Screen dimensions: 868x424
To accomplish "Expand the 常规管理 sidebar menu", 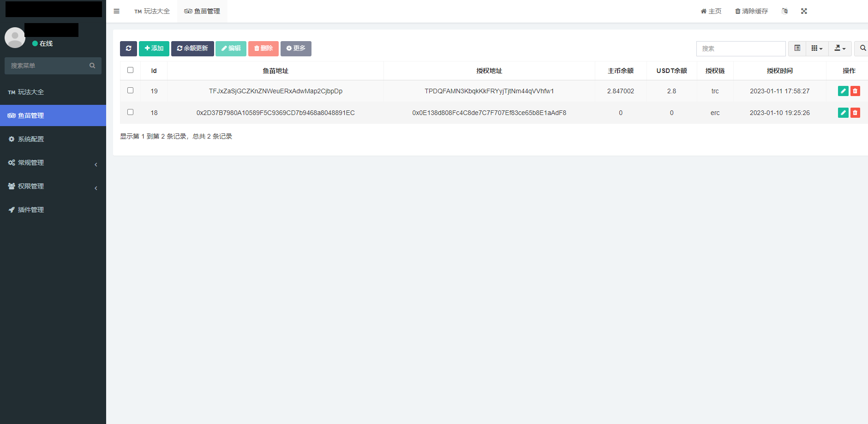I will click(53, 163).
